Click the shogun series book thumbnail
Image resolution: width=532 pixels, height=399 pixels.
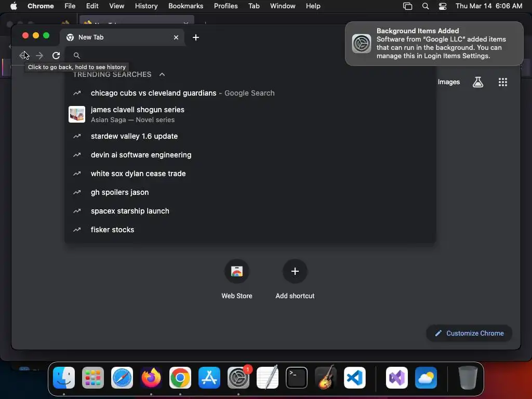click(77, 114)
